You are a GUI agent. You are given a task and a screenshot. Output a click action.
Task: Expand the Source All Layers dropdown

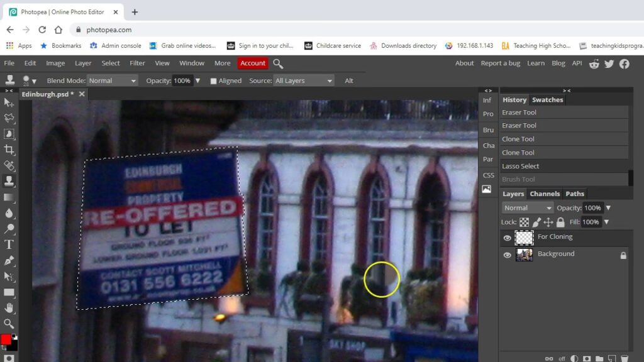tap(304, 81)
